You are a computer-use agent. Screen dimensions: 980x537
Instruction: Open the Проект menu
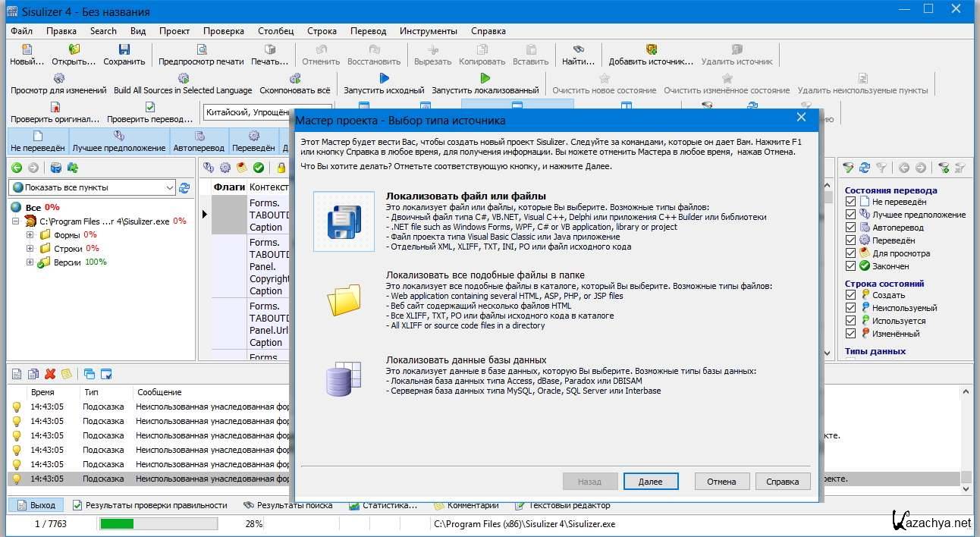point(174,31)
